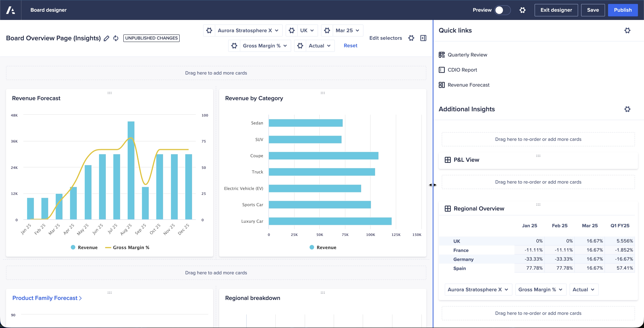Click the Reset selectors link
Image resolution: width=644 pixels, height=328 pixels.
pyautogui.click(x=350, y=46)
